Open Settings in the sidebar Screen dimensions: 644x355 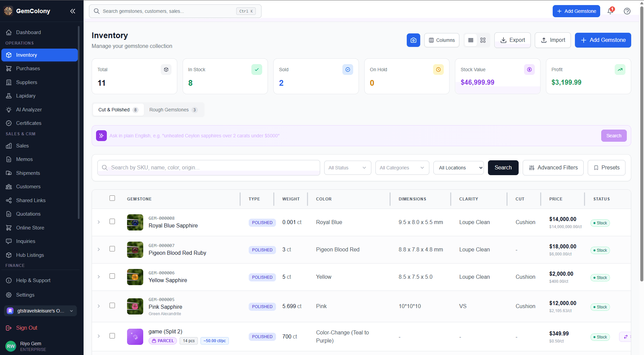40,295
